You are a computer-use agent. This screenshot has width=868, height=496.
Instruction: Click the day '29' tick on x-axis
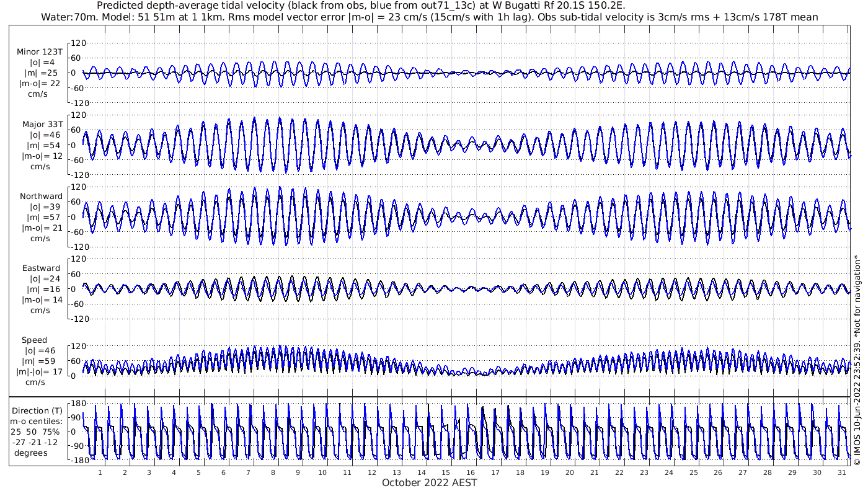click(792, 472)
